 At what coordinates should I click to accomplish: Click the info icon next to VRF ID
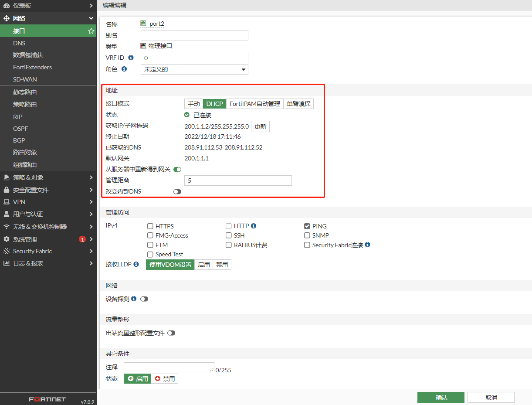pyautogui.click(x=131, y=58)
